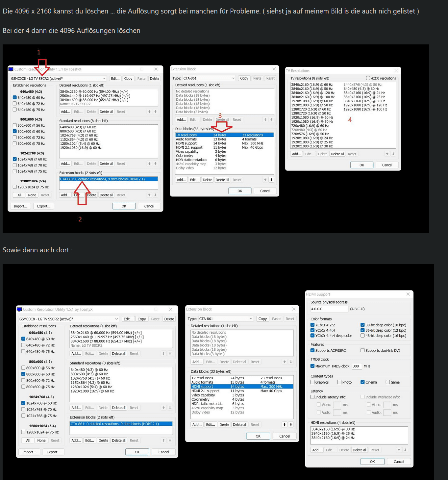Select Dolby video row in upper Extension Block

pyautogui.click(x=224, y=168)
